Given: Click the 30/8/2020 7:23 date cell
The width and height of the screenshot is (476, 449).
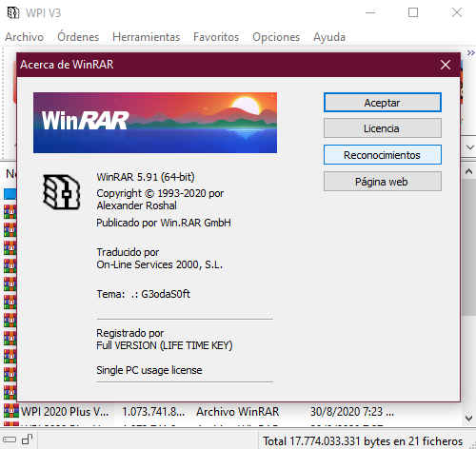Looking at the screenshot, I should tap(352, 412).
